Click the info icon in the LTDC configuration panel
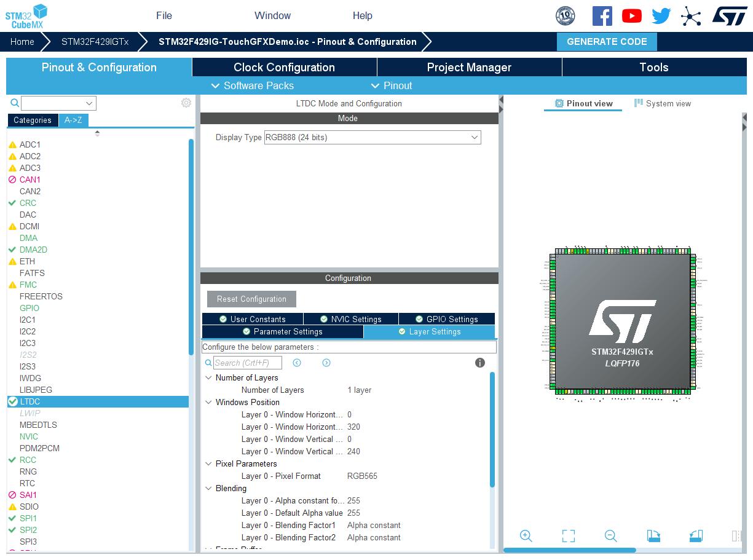The image size is (753, 560). tap(479, 363)
